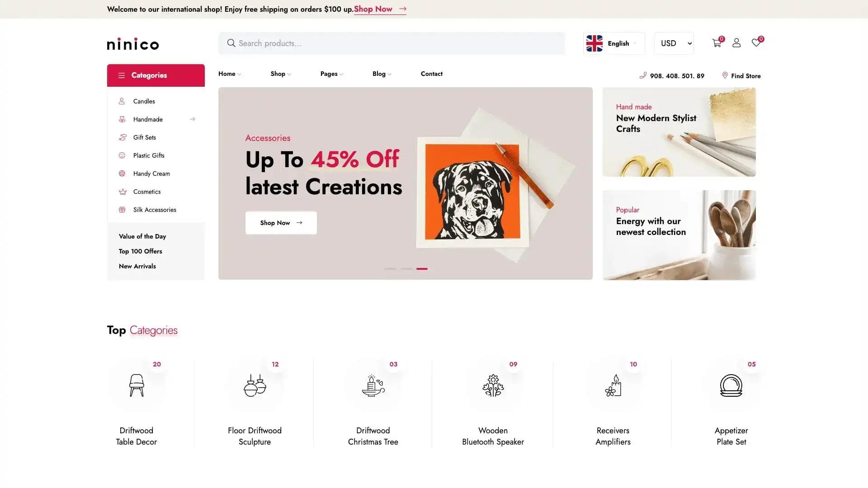Select the Driftwood Christmas Tree candle icon
Screen dimensions: 868x488
(x=373, y=385)
